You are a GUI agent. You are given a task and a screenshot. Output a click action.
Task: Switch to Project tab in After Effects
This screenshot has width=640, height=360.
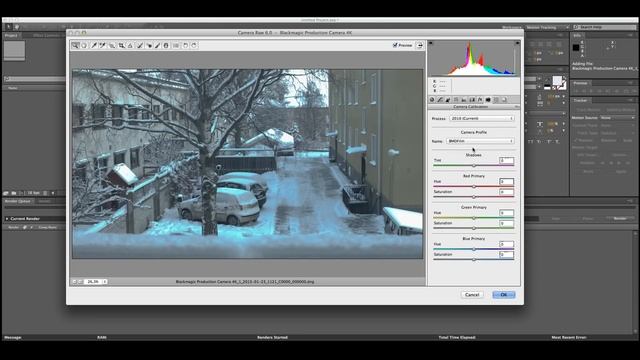click(x=11, y=36)
